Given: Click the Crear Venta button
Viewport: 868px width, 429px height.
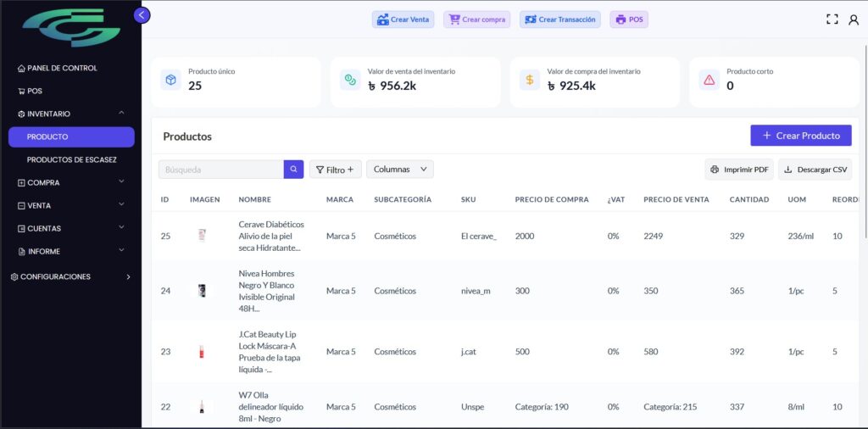Looking at the screenshot, I should pos(403,19).
